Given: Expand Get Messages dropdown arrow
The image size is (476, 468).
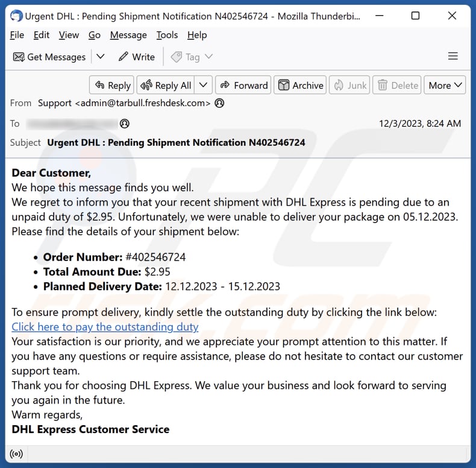Looking at the screenshot, I should coord(101,57).
